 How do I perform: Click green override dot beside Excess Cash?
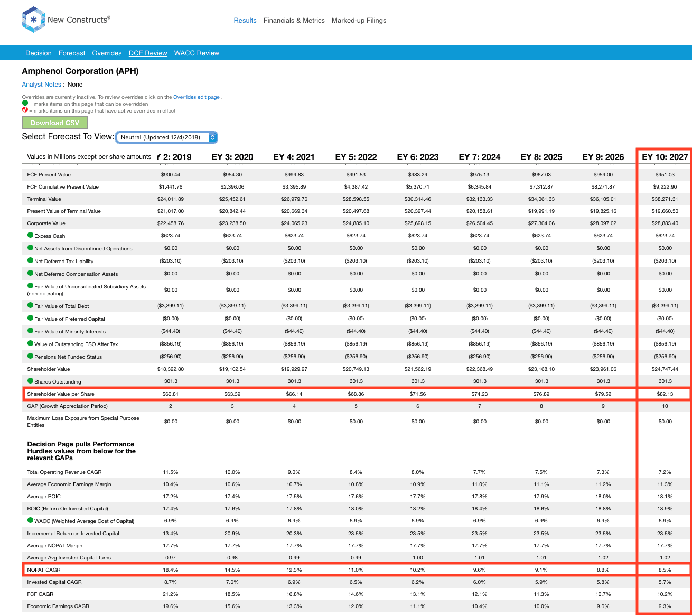(x=30, y=235)
